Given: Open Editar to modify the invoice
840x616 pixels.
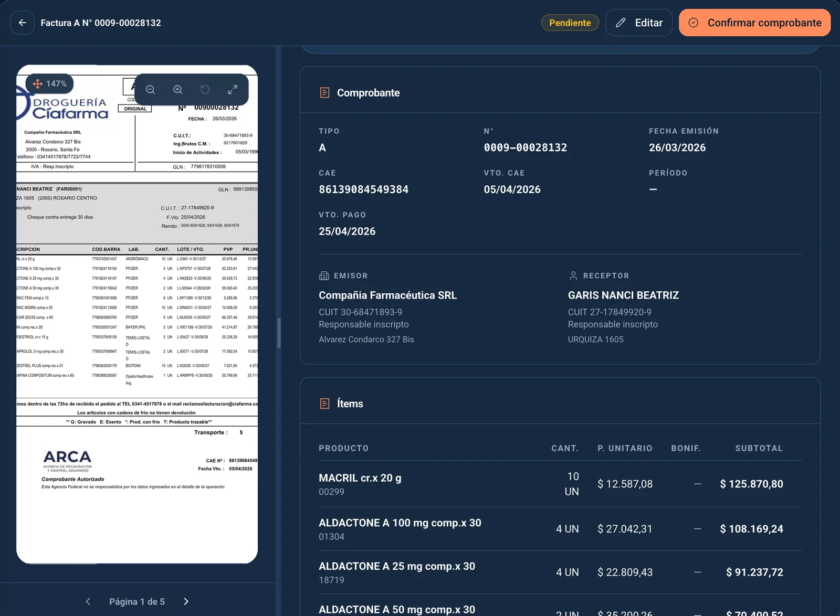Looking at the screenshot, I should 639,23.
